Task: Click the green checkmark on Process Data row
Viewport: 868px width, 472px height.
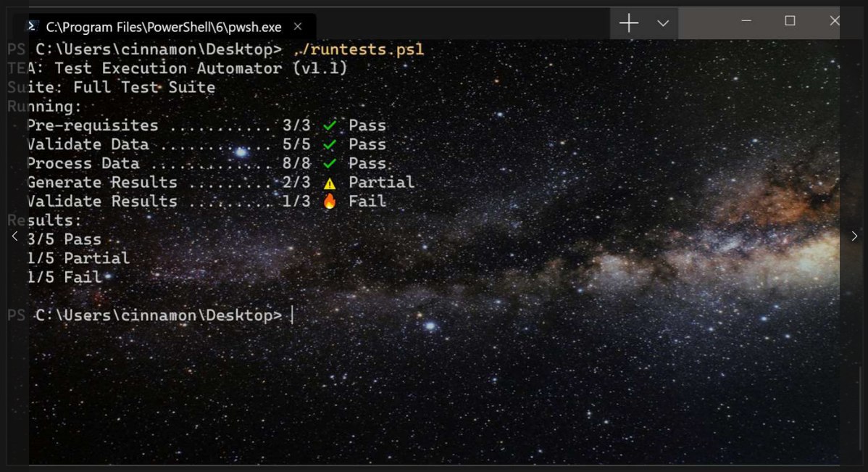Action: point(330,163)
